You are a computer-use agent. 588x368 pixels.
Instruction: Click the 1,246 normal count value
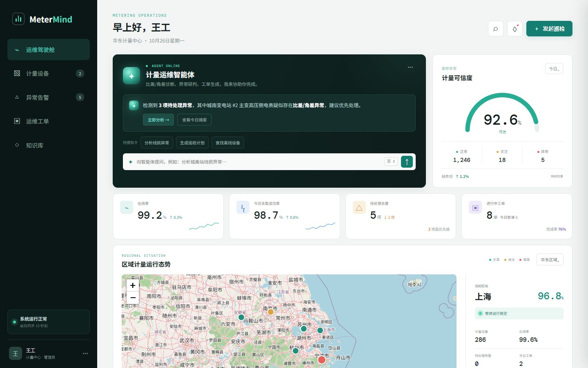tap(461, 160)
